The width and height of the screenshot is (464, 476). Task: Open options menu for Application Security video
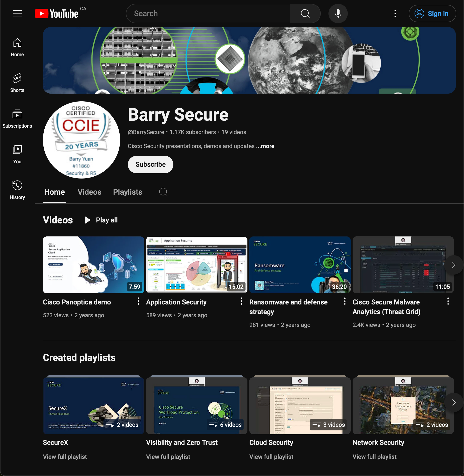click(x=241, y=301)
